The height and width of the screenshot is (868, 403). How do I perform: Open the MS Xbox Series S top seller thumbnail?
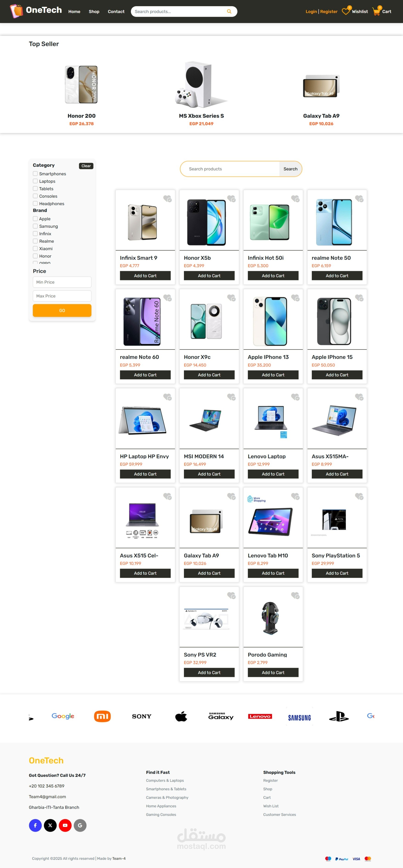(201, 84)
